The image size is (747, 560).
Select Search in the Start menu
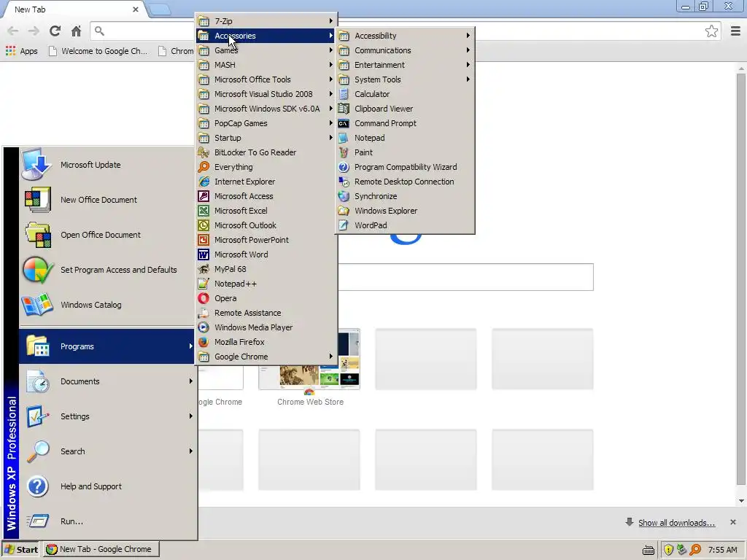click(107, 451)
